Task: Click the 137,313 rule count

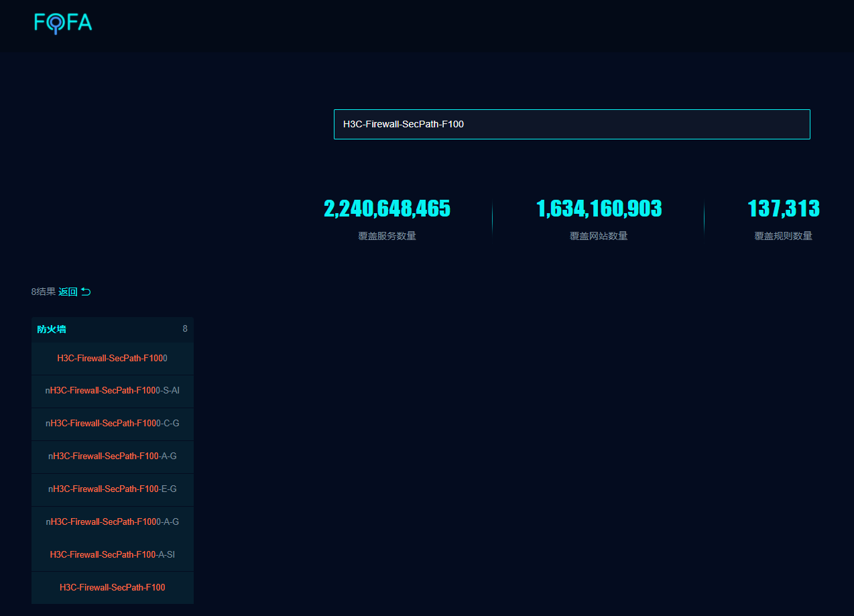Action: 783,209
